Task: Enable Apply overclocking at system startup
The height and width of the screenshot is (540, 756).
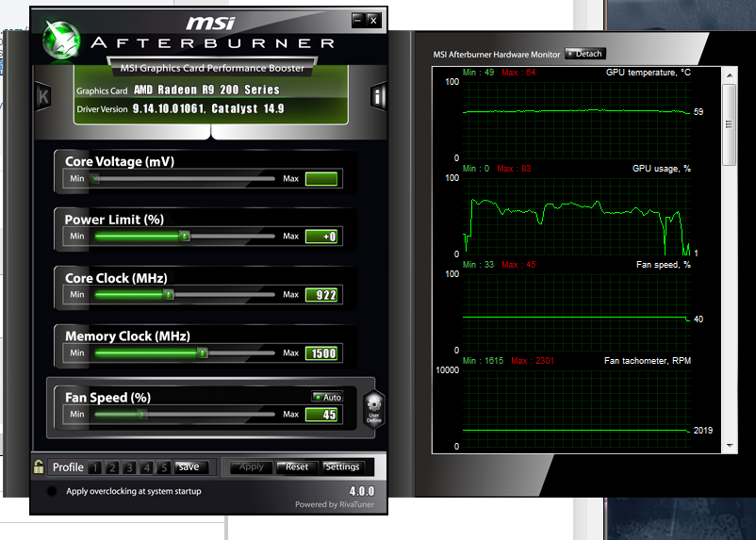Action: (x=52, y=491)
